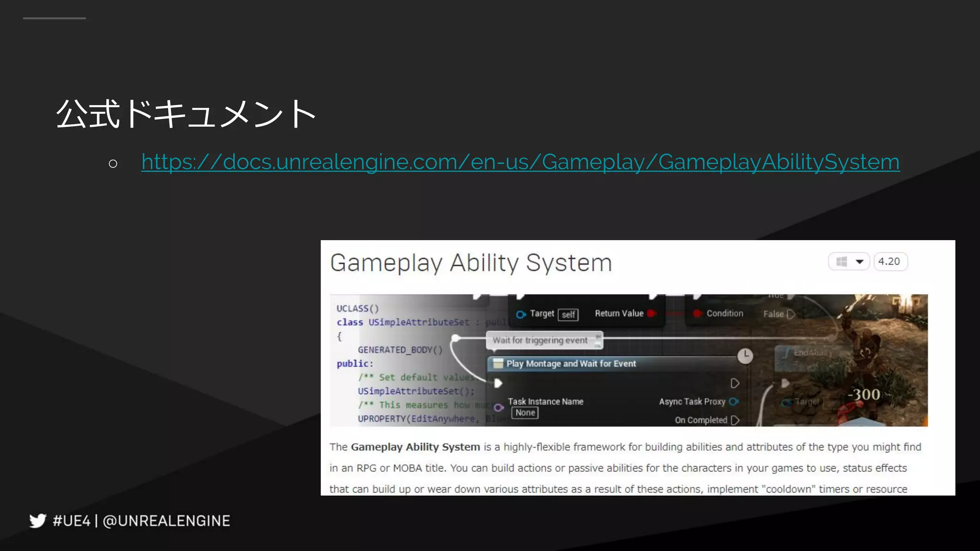
Task: Open the docs.unrealengine.com Gameplay Ability System link
Action: (x=520, y=162)
